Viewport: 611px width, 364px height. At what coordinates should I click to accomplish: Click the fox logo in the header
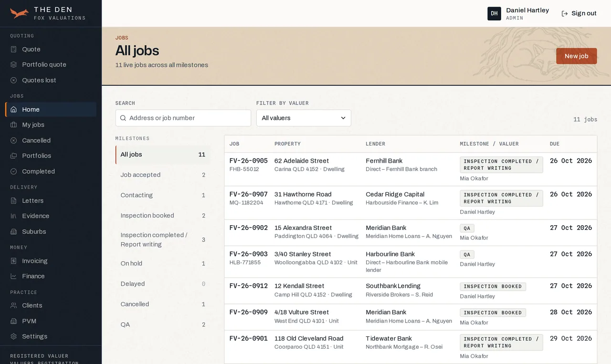pyautogui.click(x=20, y=13)
